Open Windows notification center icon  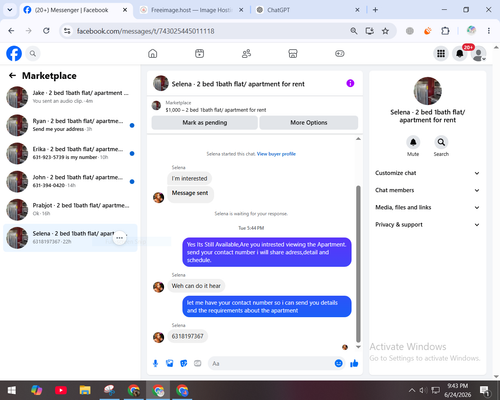click(x=485, y=390)
